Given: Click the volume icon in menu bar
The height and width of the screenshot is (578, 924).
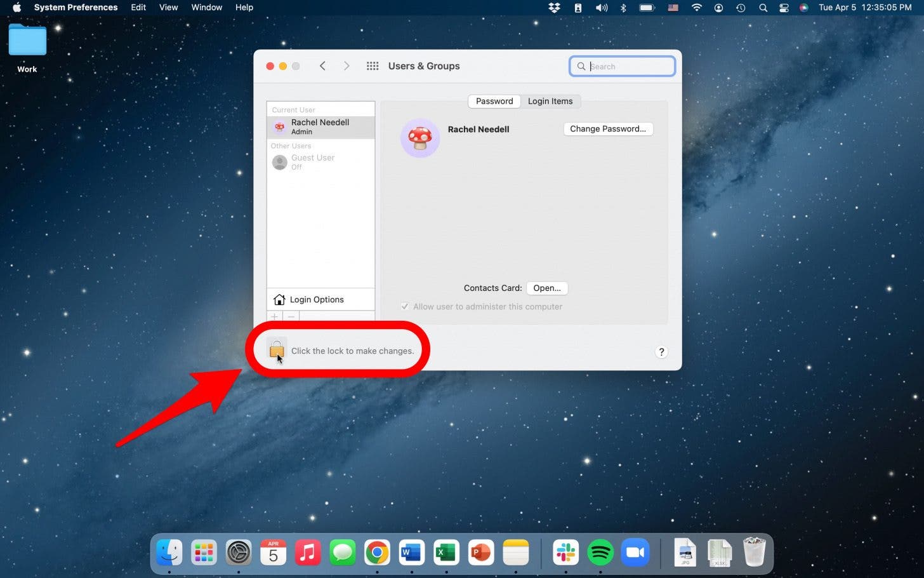Looking at the screenshot, I should coord(601,8).
